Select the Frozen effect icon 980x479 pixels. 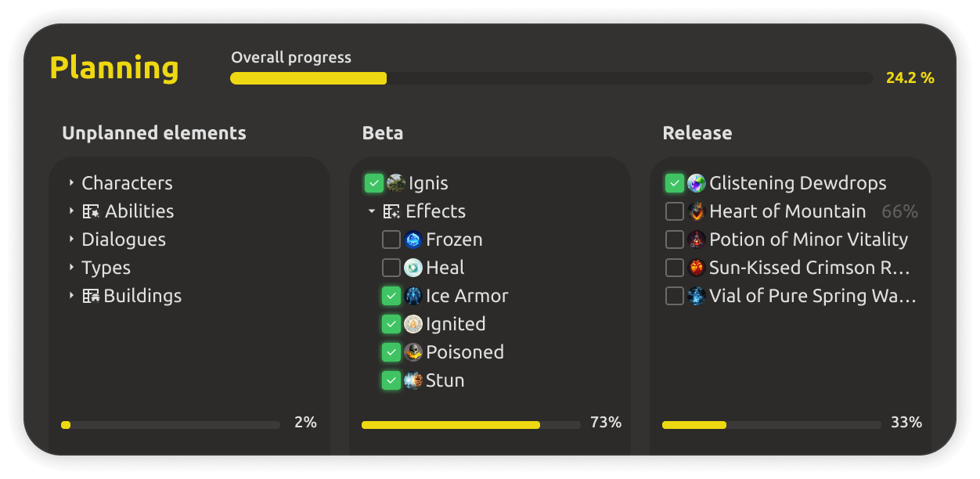[x=413, y=239]
